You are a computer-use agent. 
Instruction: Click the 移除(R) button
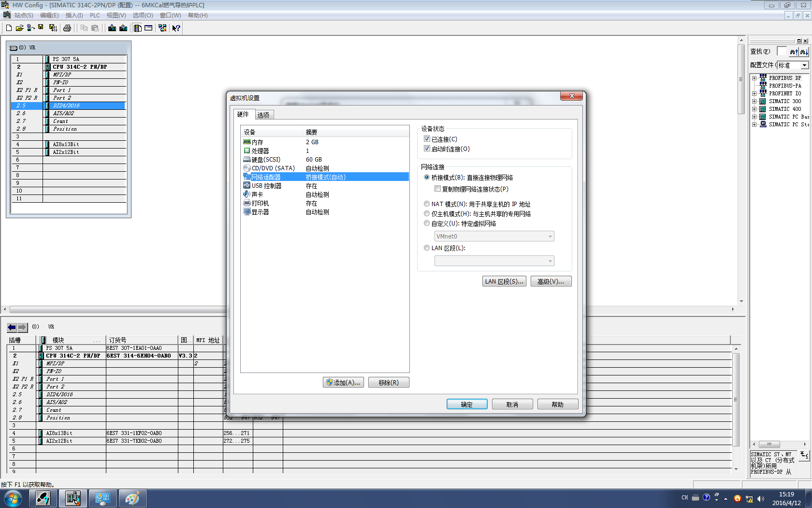click(389, 383)
